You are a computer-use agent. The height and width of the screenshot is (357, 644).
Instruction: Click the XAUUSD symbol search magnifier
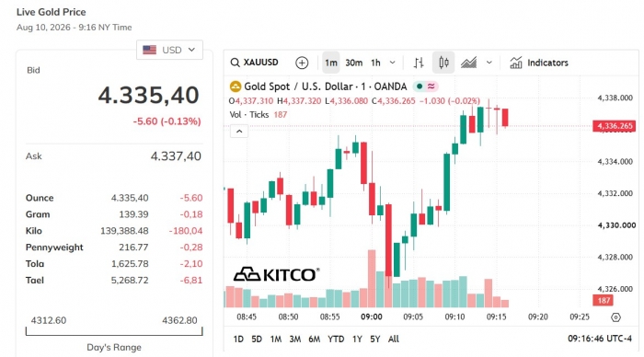coord(235,63)
